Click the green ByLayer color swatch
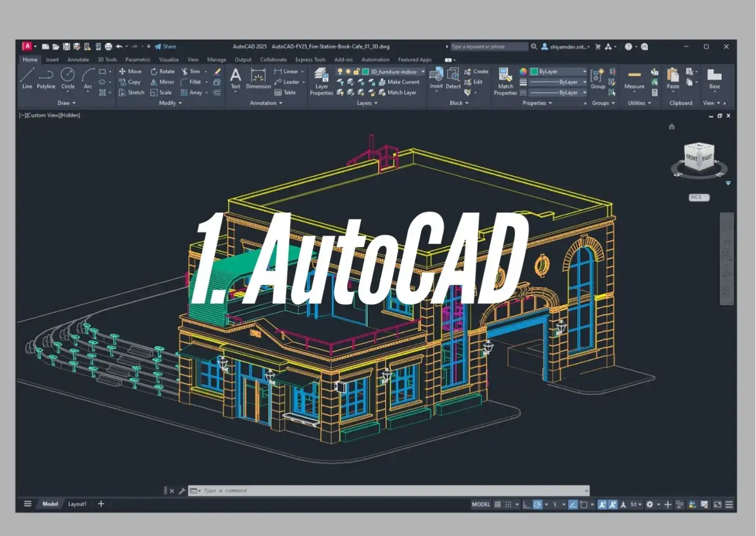The width and height of the screenshot is (756, 536). (x=534, y=71)
